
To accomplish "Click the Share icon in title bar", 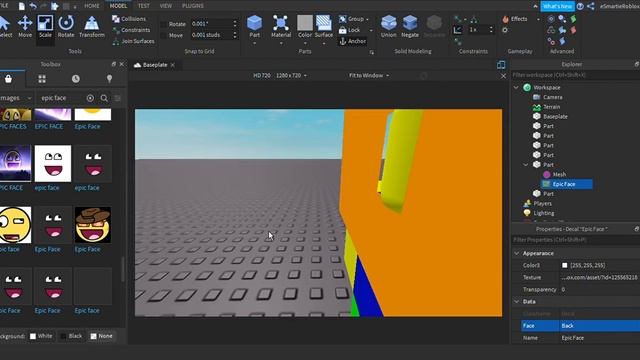I will tap(591, 6).
